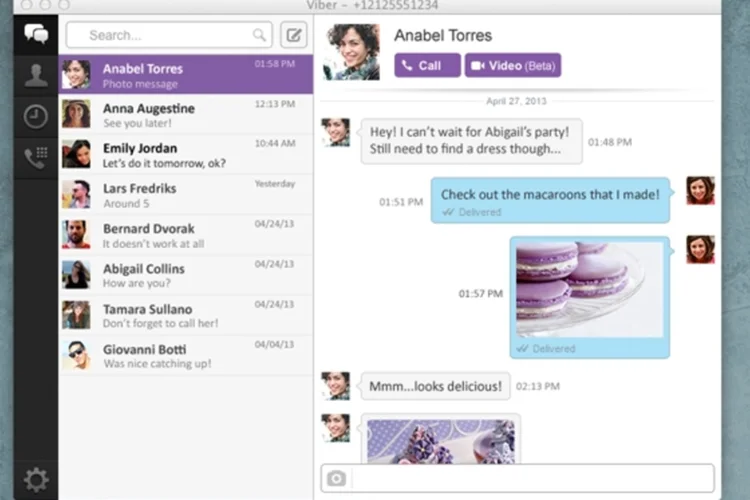Click "Was nice catching up!" preview
This screenshot has height=500, width=750.
157,364
